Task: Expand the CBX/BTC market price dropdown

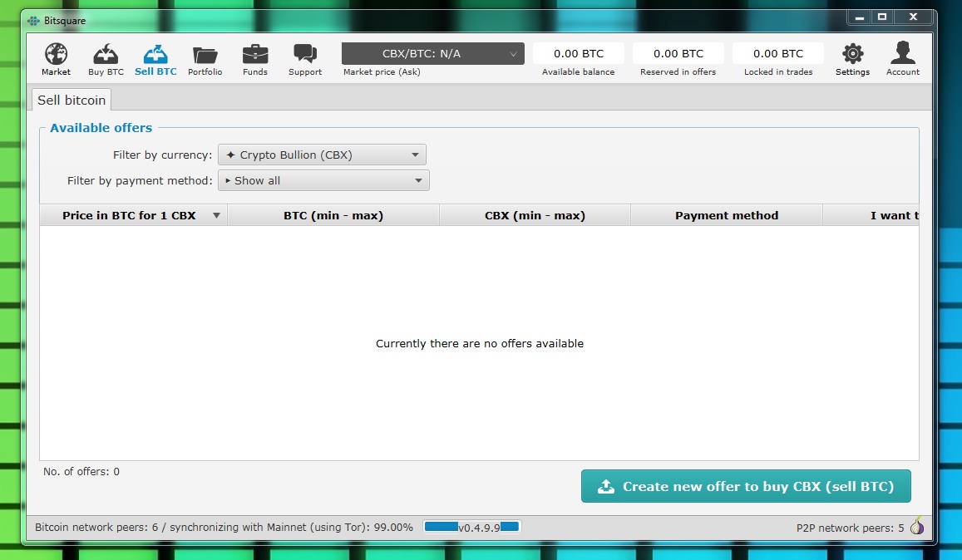Action: tap(433, 53)
